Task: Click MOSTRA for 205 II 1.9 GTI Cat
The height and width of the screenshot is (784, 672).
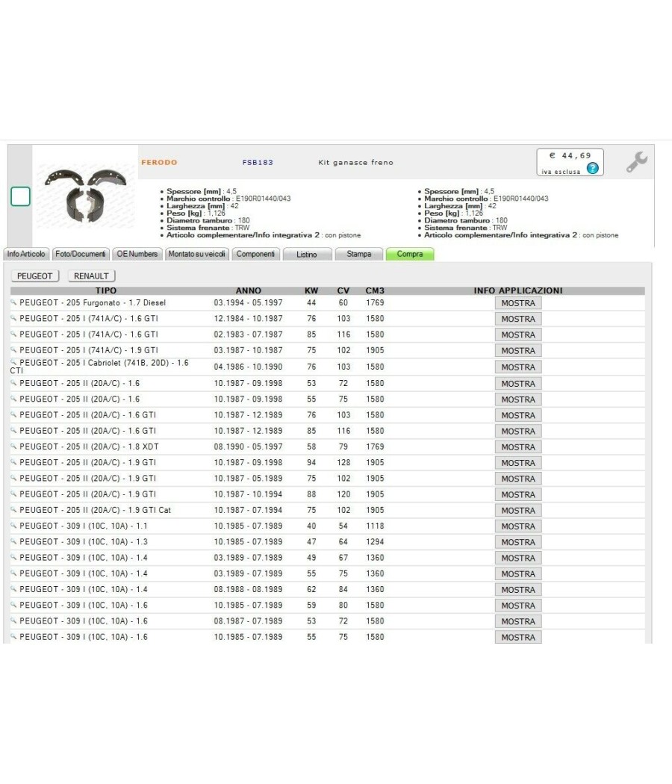Action: 518,511
